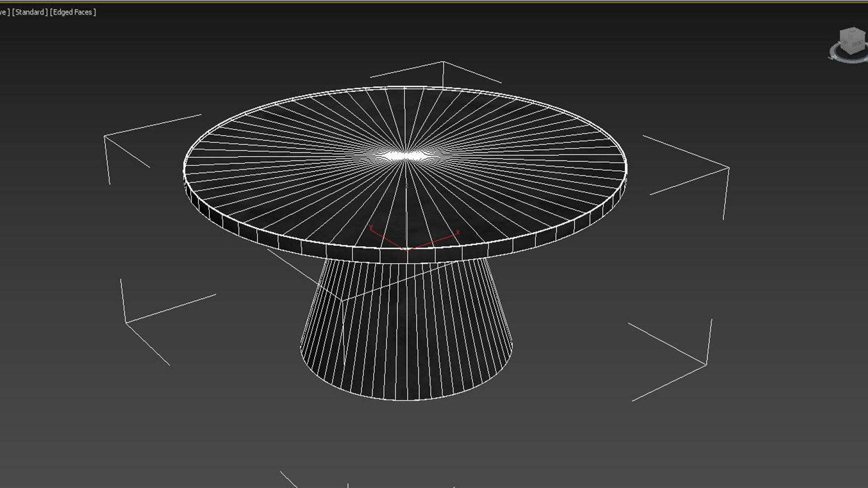
Task: Select the round table model
Action: click(406, 243)
